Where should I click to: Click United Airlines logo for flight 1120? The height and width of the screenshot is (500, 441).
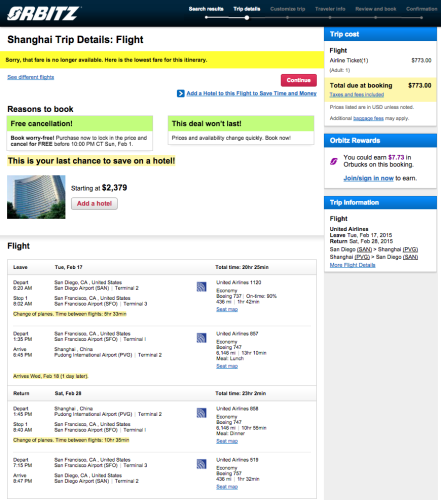(201, 287)
